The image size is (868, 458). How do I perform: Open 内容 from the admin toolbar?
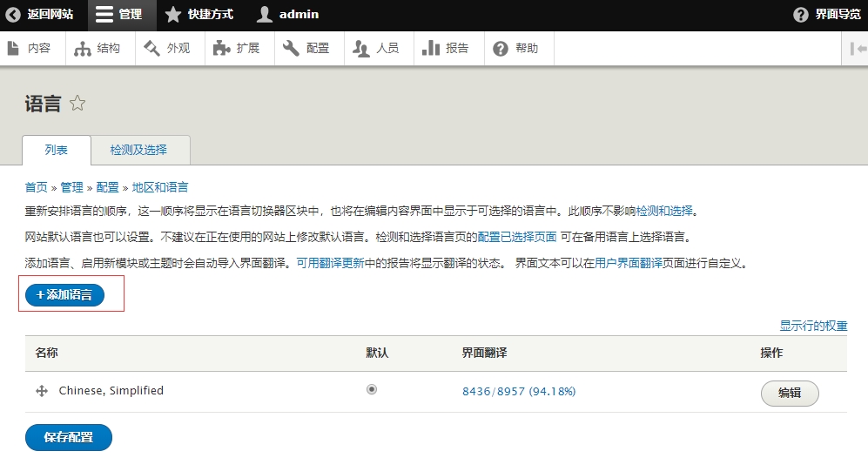(x=30, y=49)
